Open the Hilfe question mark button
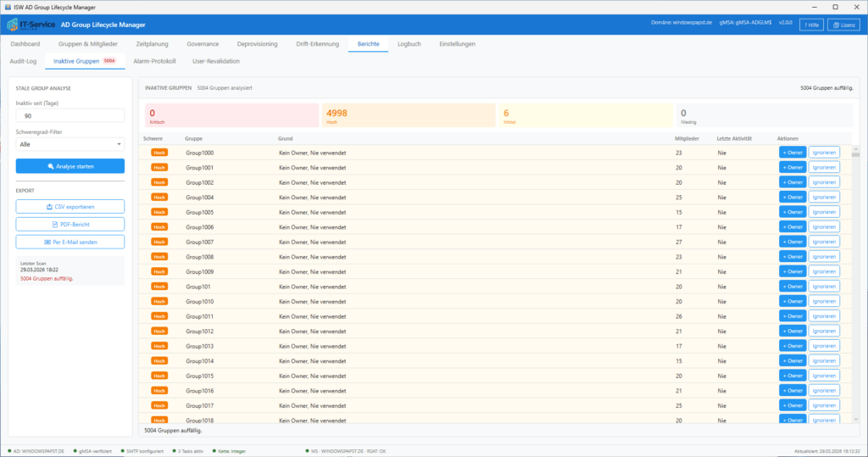The height and width of the screenshot is (457, 868). point(811,25)
